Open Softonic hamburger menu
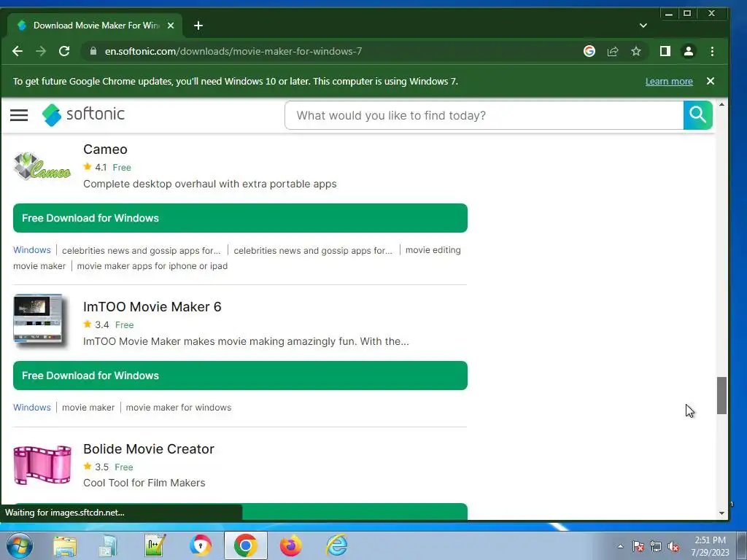Viewport: 747px width, 560px height. pos(19,115)
